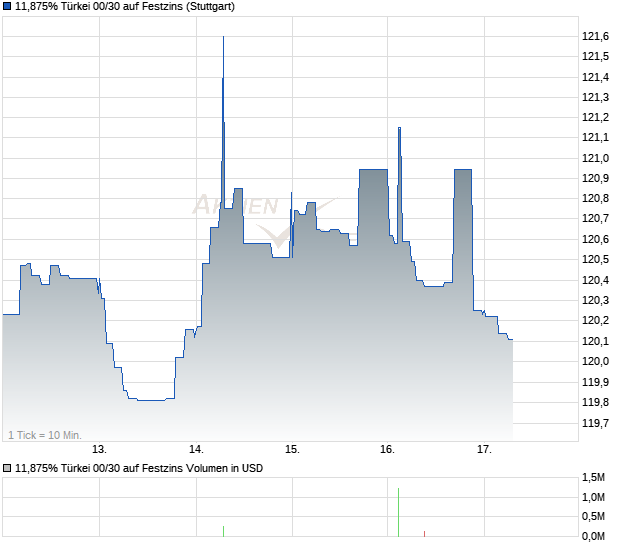
Task: Click the 121,0 value on the price axis
Action: 595,158
